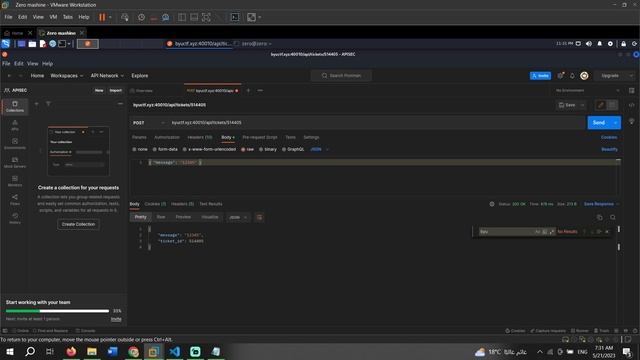Navigate back with the back arrow
This screenshot has height=360, width=640.
point(9,76)
